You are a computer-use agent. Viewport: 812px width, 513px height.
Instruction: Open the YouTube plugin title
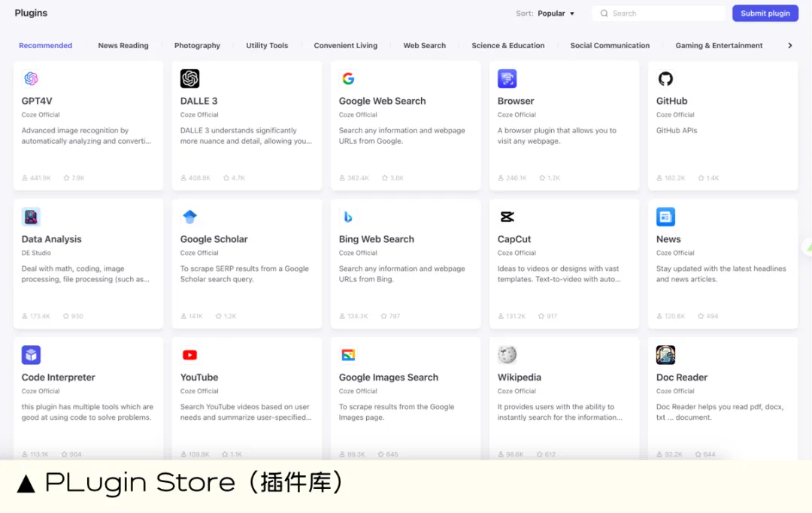(198, 378)
